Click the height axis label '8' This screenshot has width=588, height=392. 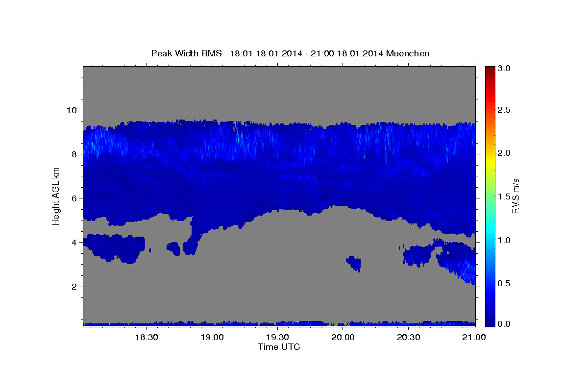[75, 154]
